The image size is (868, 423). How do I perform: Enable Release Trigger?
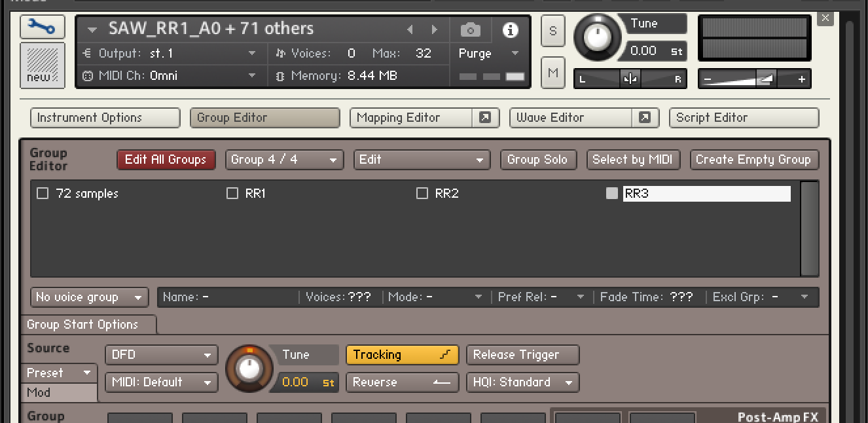pos(522,355)
